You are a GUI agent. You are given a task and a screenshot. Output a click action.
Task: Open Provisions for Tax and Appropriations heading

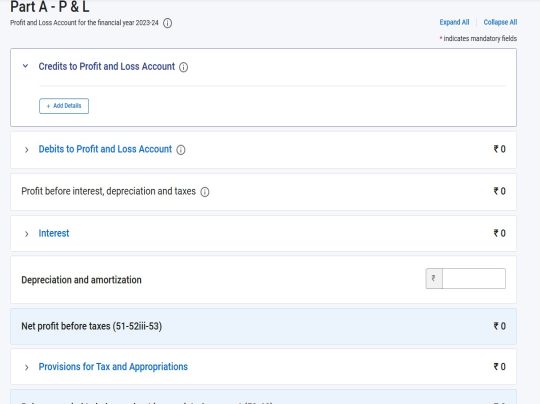(x=113, y=367)
